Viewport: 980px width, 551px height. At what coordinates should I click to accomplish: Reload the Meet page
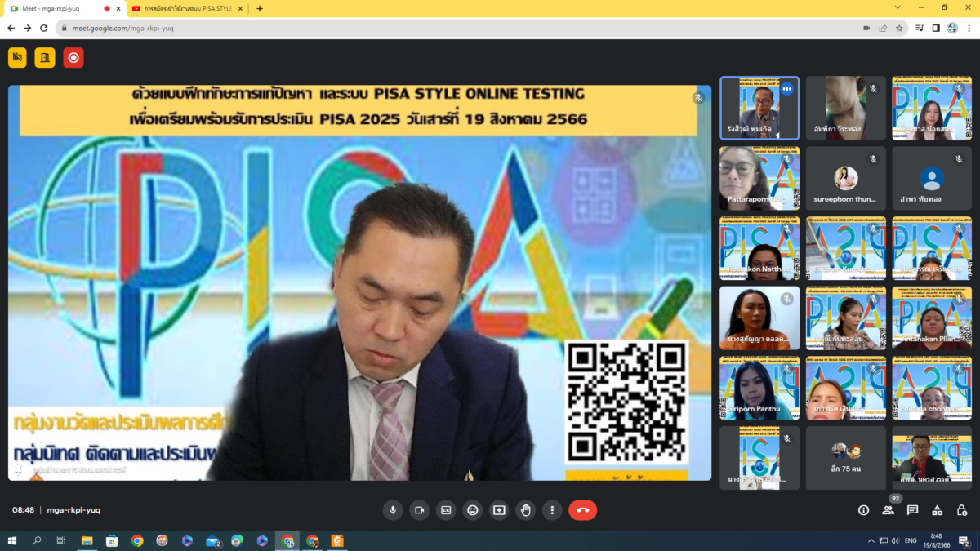pyautogui.click(x=44, y=28)
